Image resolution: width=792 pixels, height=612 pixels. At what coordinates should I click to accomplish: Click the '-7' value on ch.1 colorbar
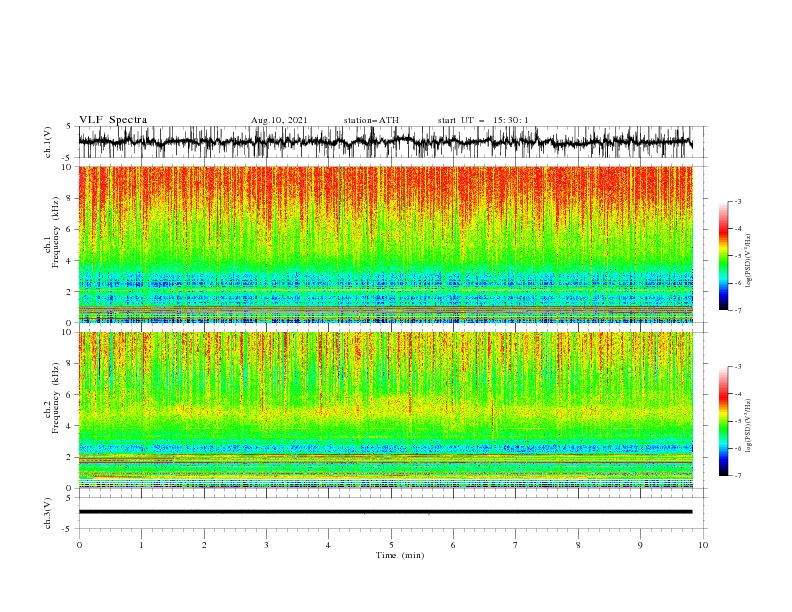coord(737,310)
